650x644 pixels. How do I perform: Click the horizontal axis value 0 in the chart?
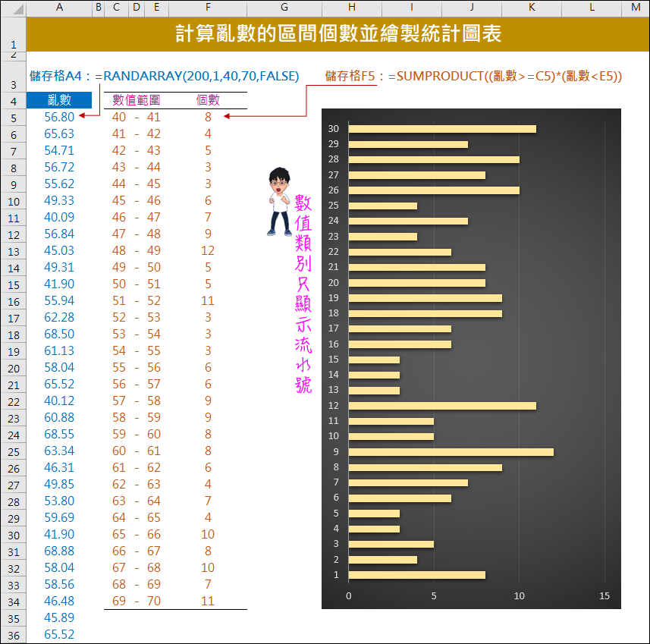pos(349,596)
